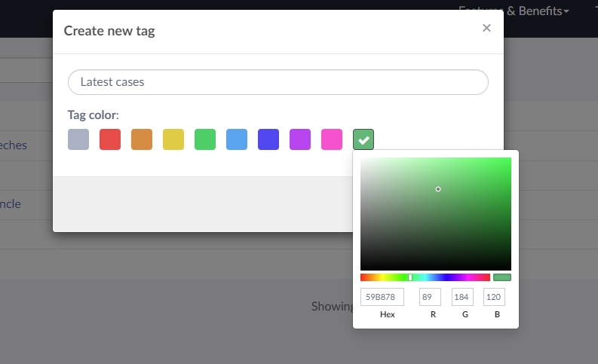Screen dimensions: 598x364
Task: Close the Create new tag dialog
Action: pyautogui.click(x=486, y=29)
